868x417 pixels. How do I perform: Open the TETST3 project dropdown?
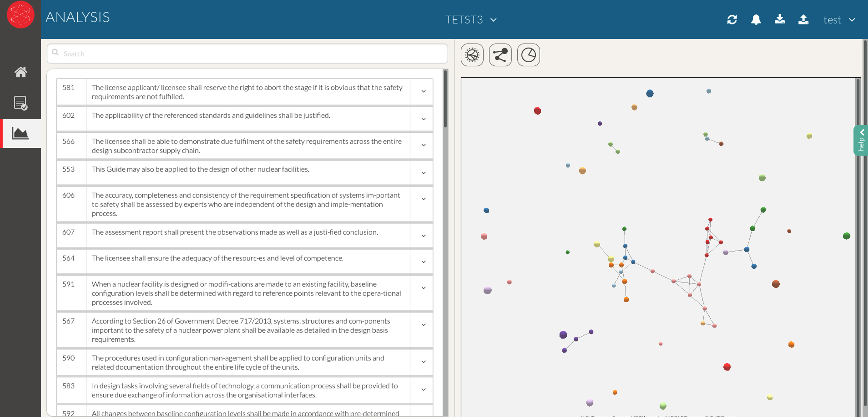pos(471,20)
